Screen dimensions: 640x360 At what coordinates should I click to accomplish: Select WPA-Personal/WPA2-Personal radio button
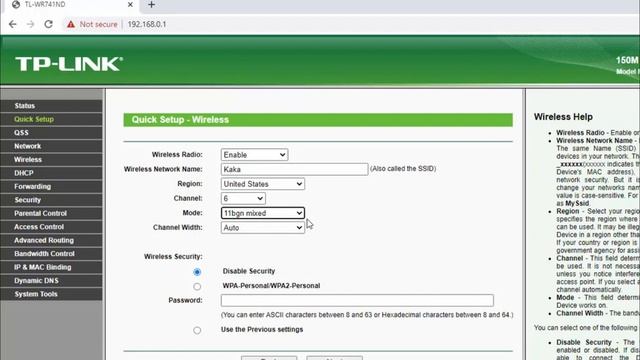197,287
